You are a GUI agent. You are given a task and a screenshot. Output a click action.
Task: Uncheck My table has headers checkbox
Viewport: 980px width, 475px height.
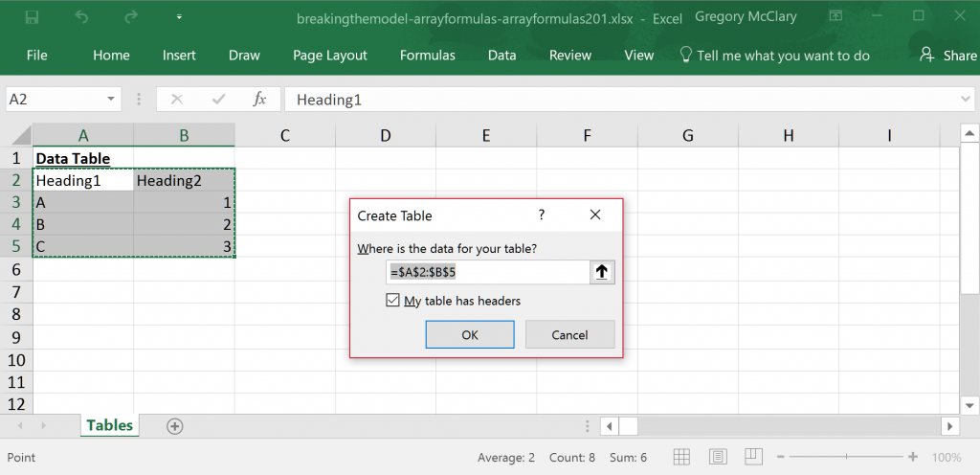pos(392,301)
